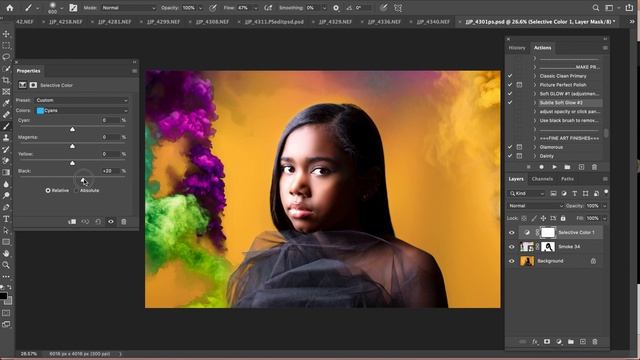The width and height of the screenshot is (640, 360).
Task: Reset adjustment to defaults in Properties
Action: pos(98,222)
